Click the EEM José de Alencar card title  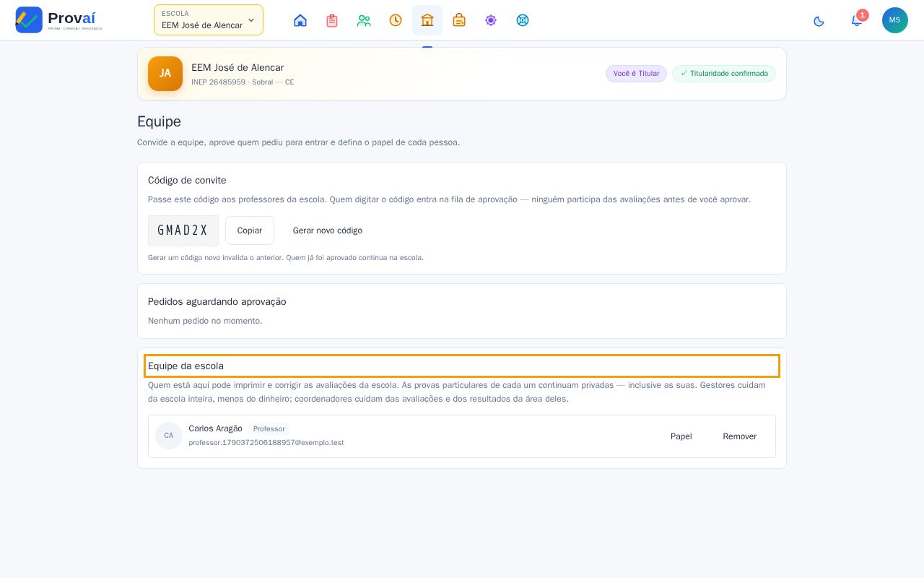(237, 68)
